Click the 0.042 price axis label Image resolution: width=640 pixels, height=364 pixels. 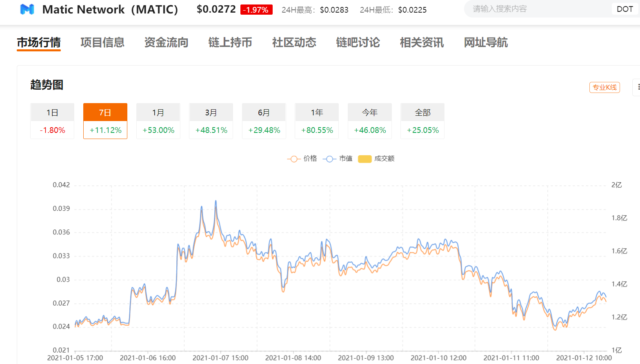click(61, 185)
